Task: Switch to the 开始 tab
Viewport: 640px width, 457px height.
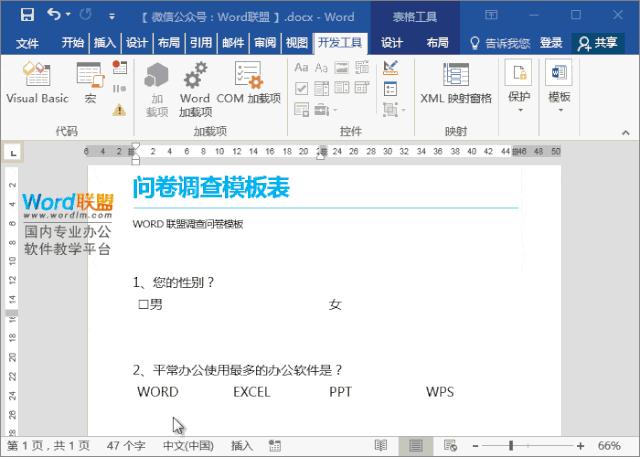Action: coord(73,42)
